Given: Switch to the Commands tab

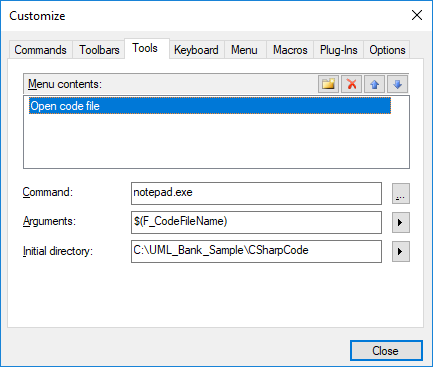Looking at the screenshot, I should point(40,50).
